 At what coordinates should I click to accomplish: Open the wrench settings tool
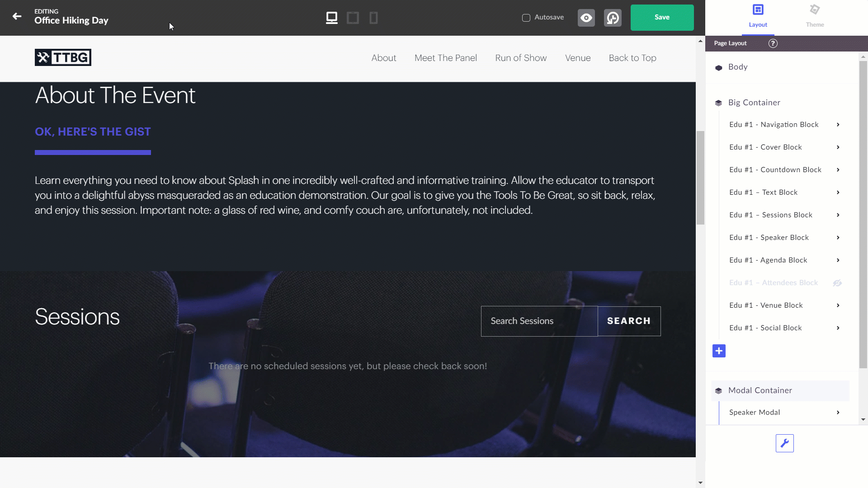coord(784,443)
